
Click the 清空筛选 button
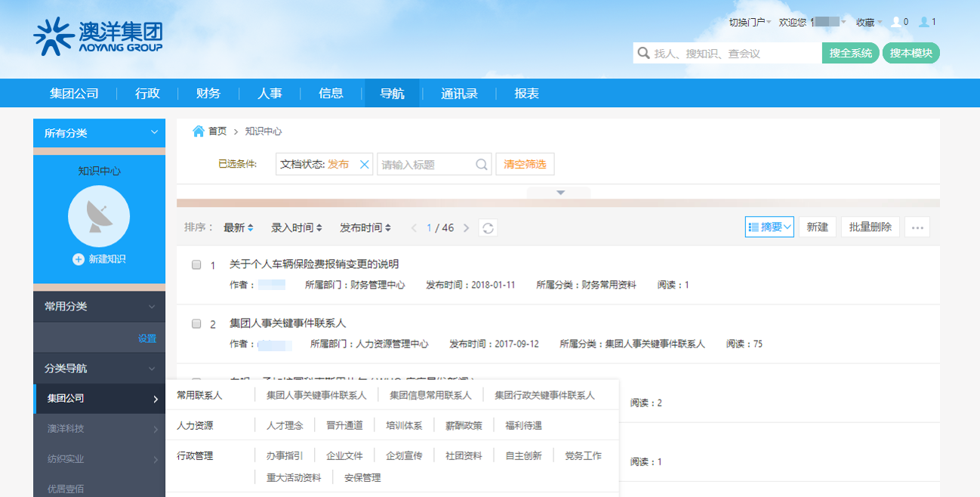click(x=525, y=165)
